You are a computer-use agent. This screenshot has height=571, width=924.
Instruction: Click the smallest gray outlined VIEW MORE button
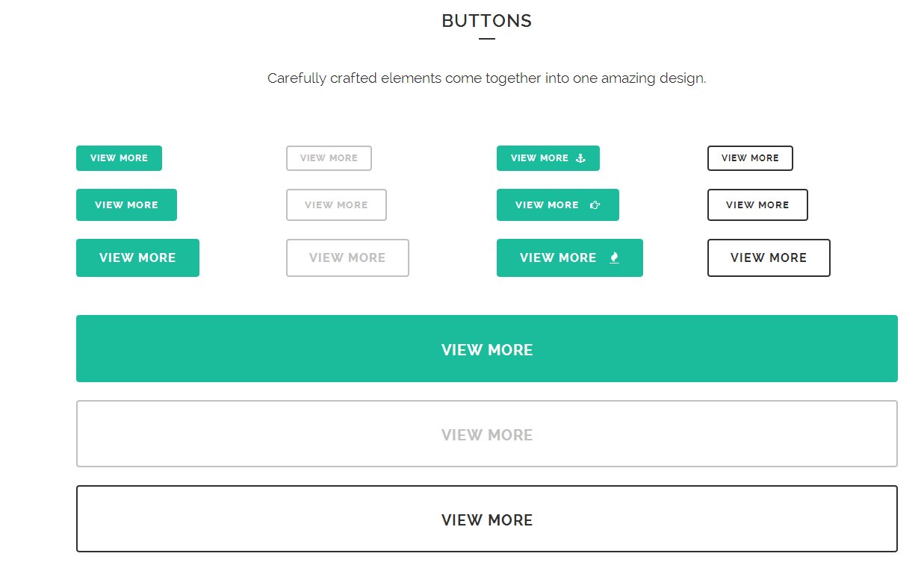click(x=329, y=158)
